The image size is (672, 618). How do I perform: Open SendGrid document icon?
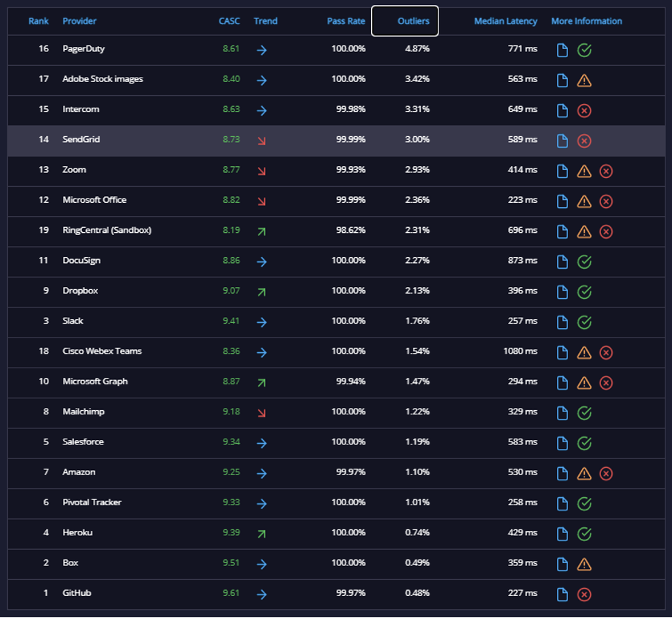[562, 141]
